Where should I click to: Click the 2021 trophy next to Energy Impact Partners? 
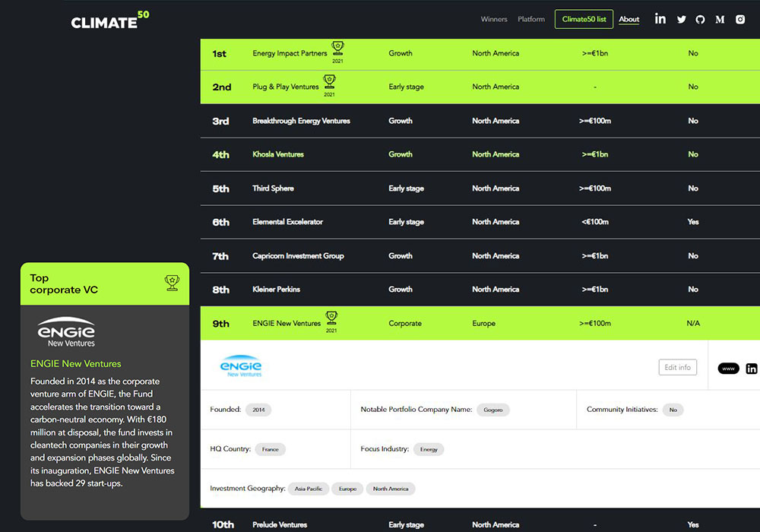click(338, 52)
